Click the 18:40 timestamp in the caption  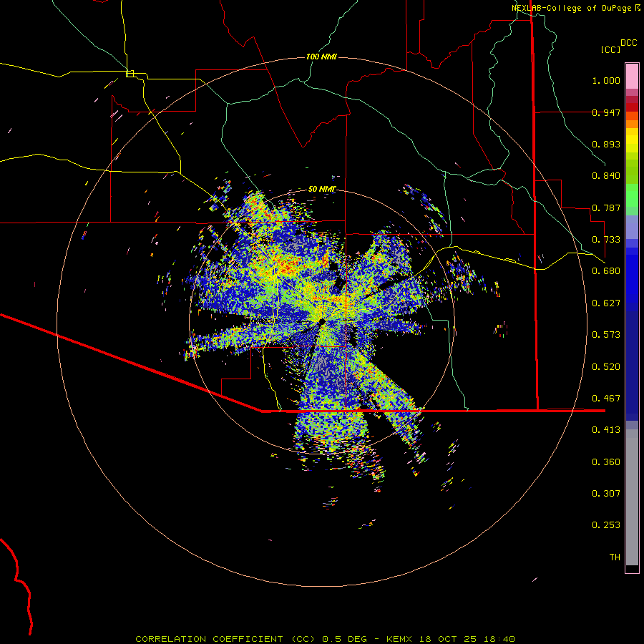click(x=499, y=639)
